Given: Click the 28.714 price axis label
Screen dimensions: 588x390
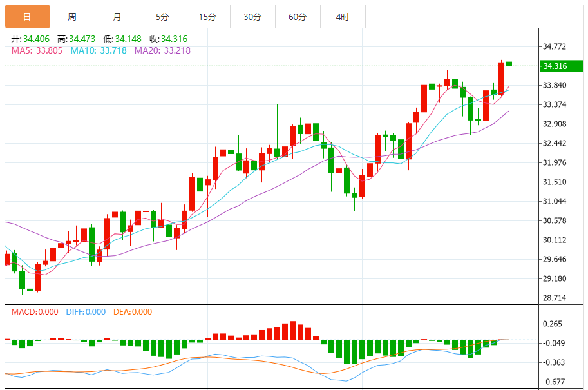Looking at the screenshot, I should point(555,298).
